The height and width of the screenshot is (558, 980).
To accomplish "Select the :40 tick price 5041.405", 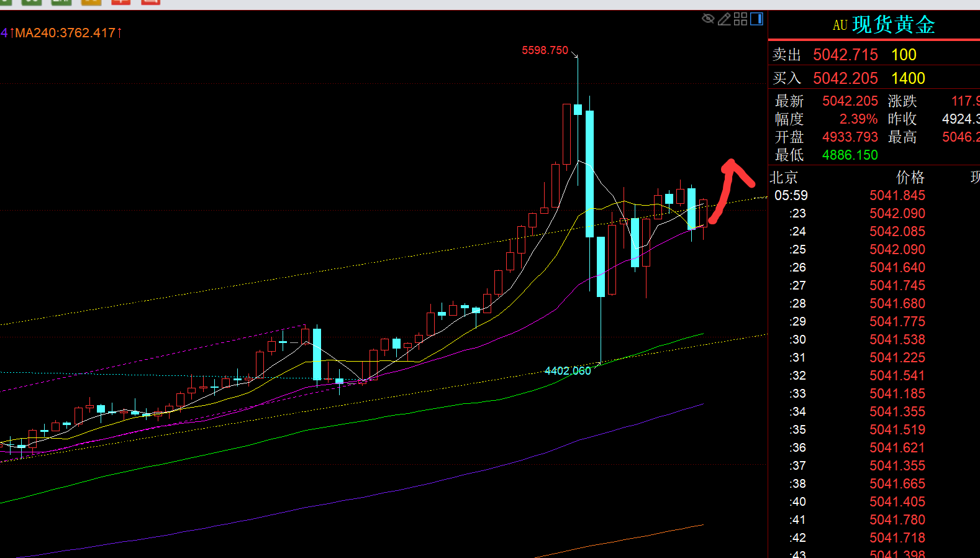I will (x=897, y=502).
